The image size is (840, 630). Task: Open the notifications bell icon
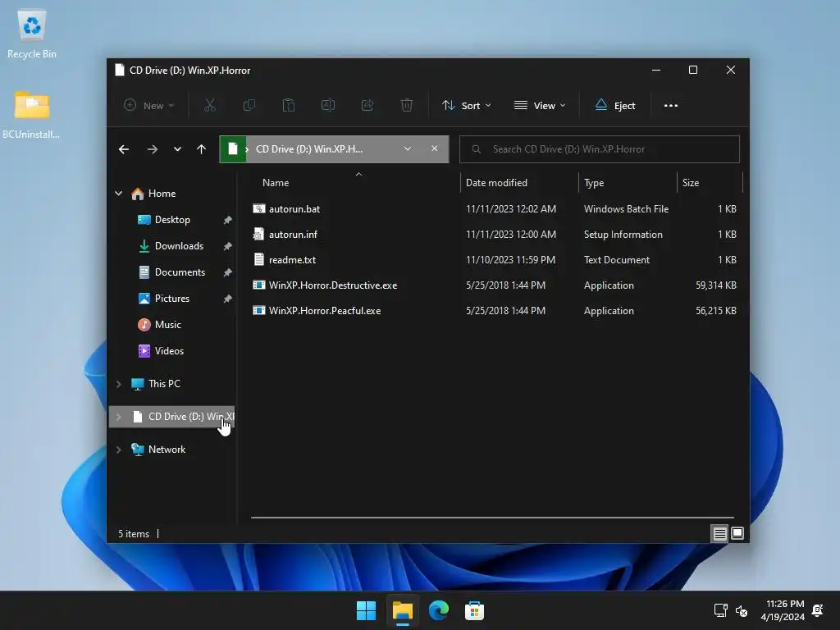(818, 610)
